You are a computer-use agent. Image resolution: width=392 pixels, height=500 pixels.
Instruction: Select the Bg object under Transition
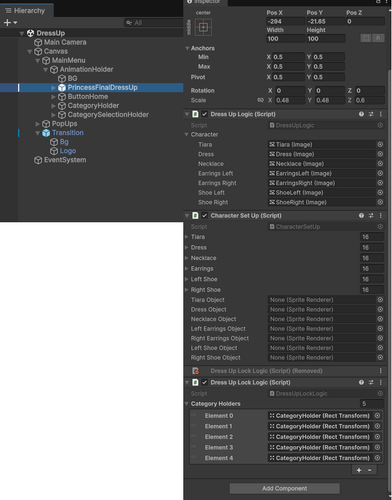tap(64, 142)
